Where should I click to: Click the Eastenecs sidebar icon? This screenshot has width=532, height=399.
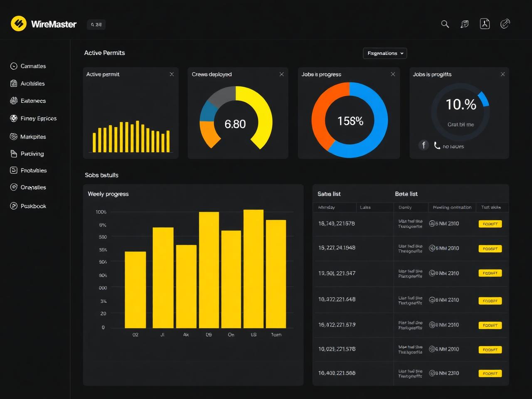click(14, 101)
